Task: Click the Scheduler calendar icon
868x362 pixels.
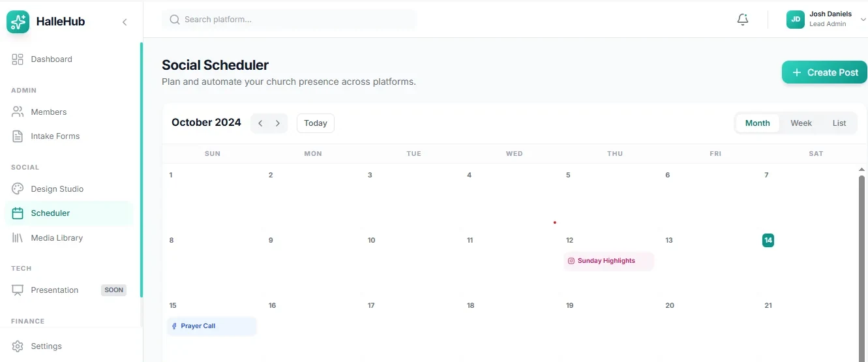Action: (x=18, y=213)
